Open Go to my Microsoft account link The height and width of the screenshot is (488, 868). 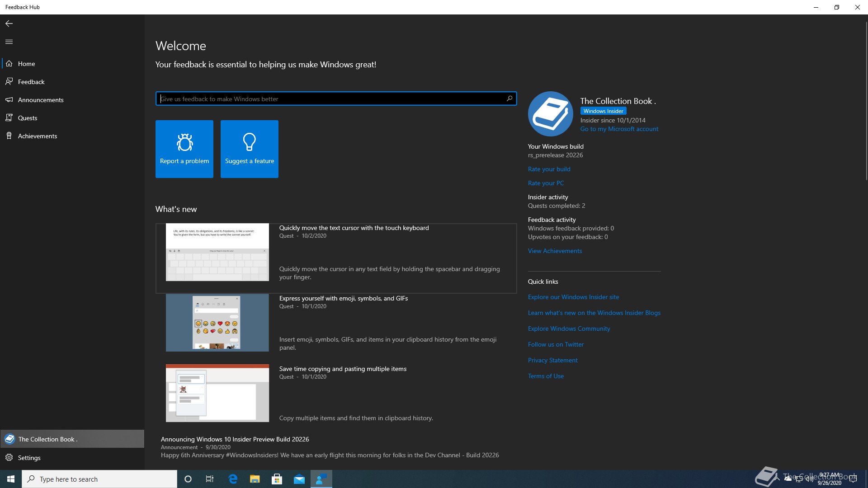tap(619, 129)
